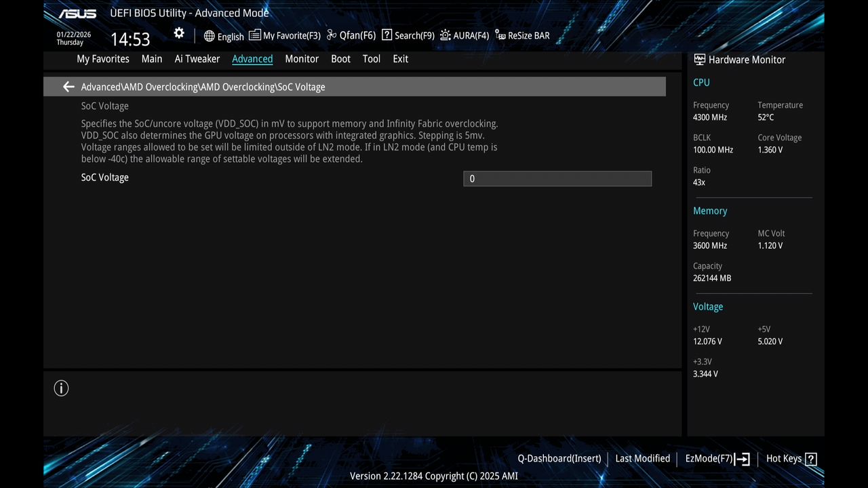Click the globe English language icon
Image resolution: width=868 pixels, height=488 pixels.
209,36
